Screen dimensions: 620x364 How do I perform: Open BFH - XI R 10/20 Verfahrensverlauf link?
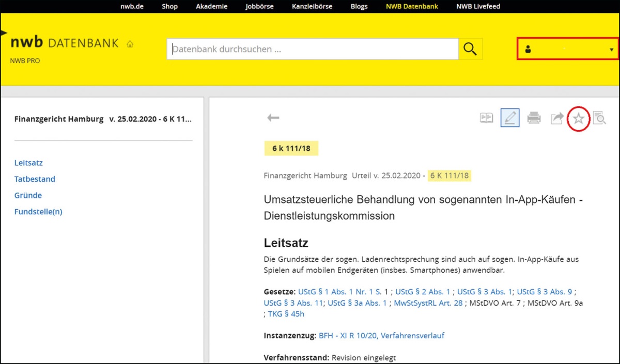[381, 336]
